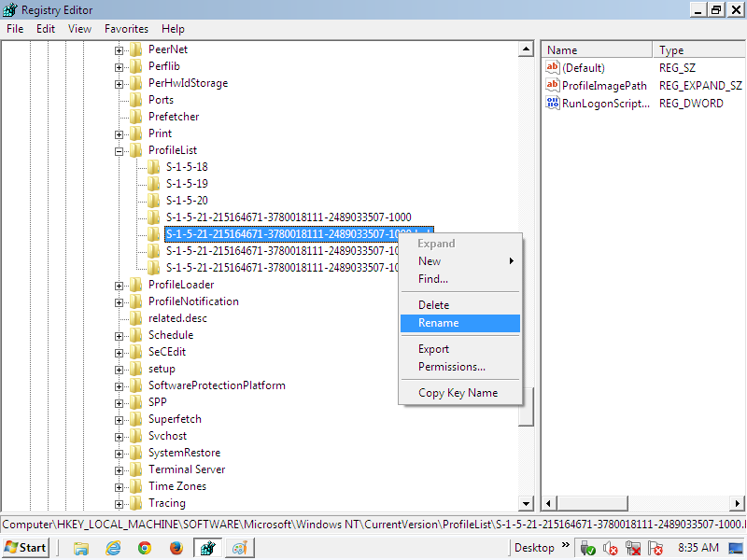Click the Prefetcher key folder icon
Screen dimensions: 747x560
pos(136,117)
